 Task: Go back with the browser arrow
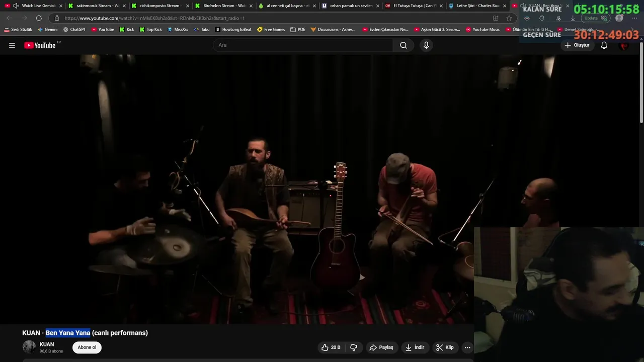pyautogui.click(x=10, y=18)
